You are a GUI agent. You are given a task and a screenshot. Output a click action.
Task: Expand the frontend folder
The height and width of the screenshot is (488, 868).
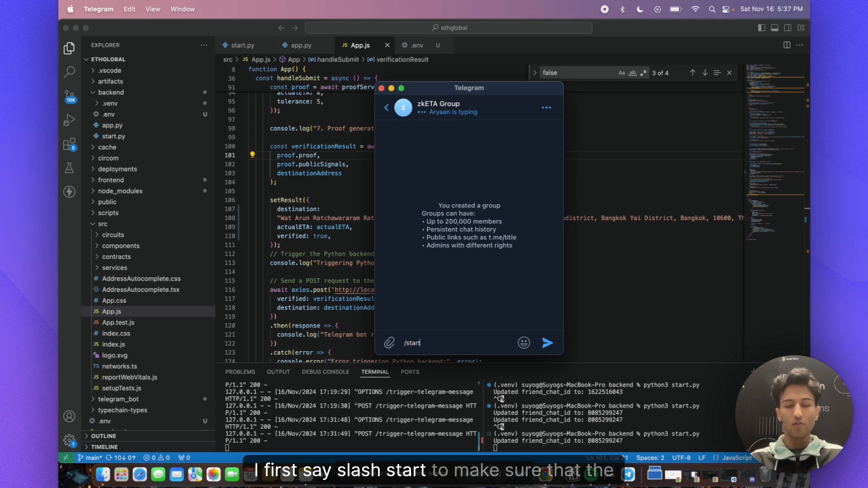[x=111, y=180]
